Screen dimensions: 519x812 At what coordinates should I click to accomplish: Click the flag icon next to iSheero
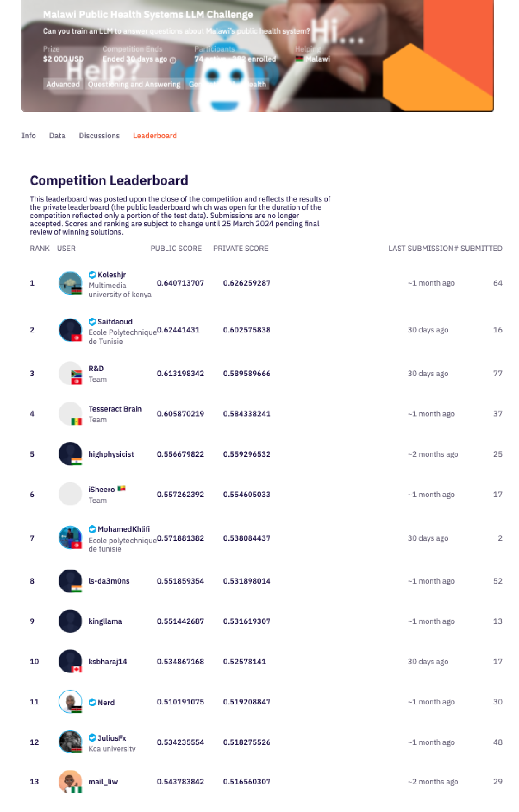tap(121, 489)
